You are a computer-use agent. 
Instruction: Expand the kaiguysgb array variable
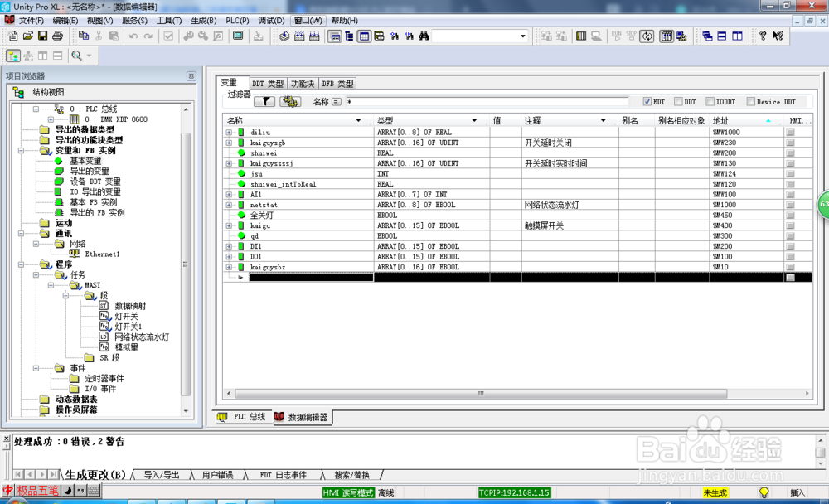pos(229,143)
